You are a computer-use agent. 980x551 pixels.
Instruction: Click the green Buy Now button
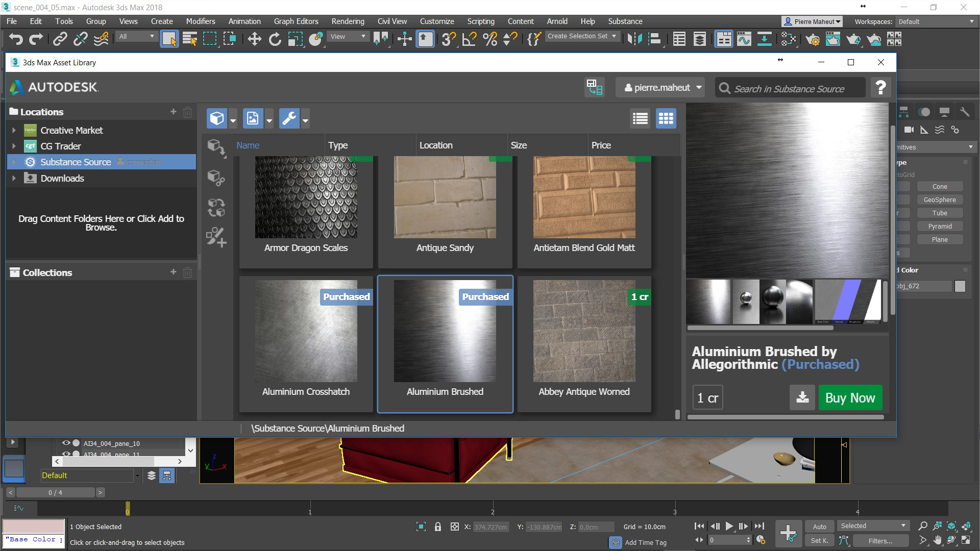[x=850, y=397]
